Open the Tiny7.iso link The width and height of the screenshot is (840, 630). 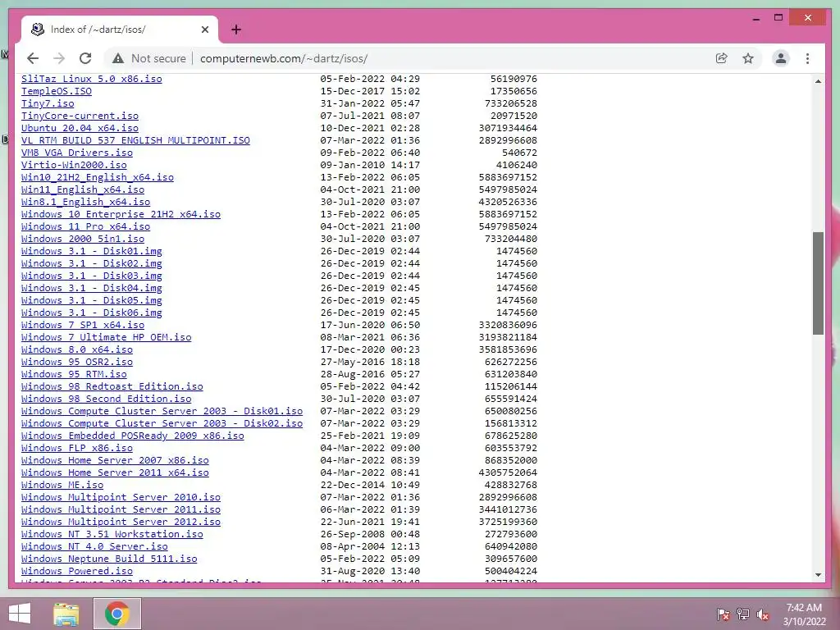point(48,103)
